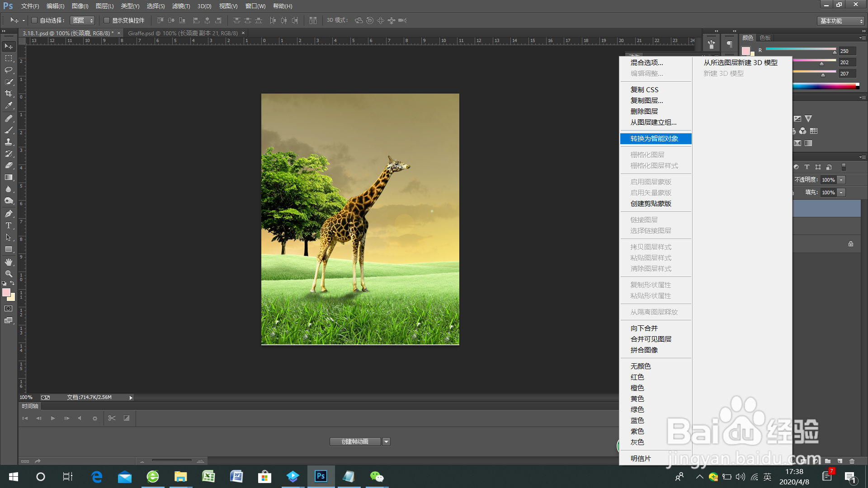Toggle quick mask mode icon
This screenshot has height=488, width=868.
(x=9, y=309)
